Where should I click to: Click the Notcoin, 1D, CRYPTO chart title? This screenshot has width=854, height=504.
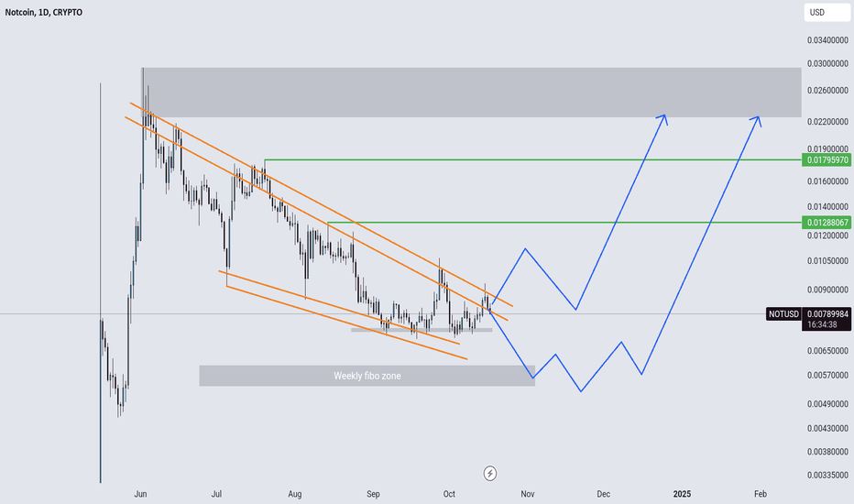coord(44,12)
